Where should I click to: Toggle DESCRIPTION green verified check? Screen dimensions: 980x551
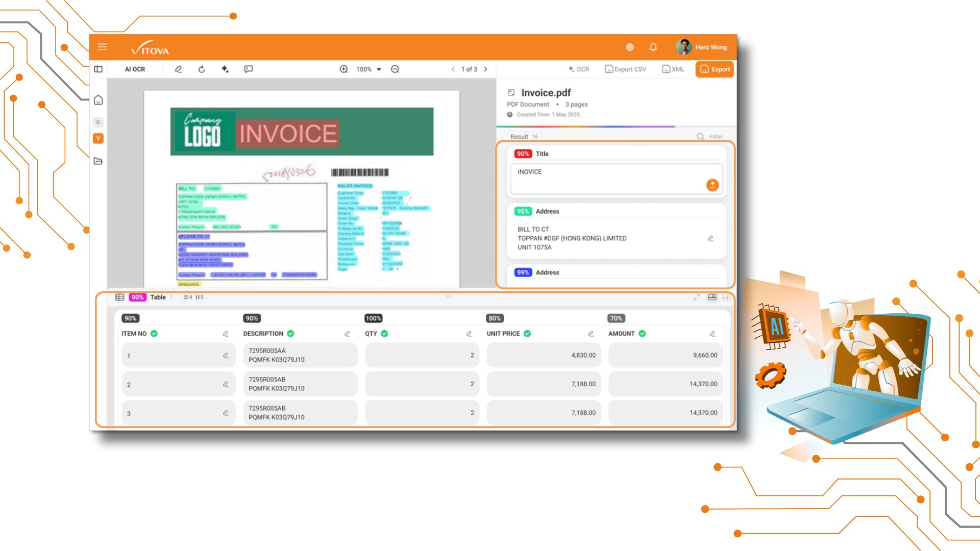(x=290, y=334)
